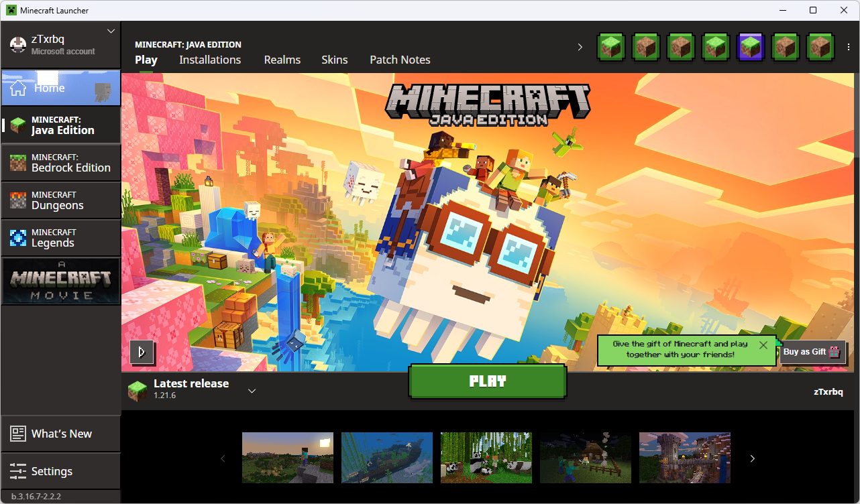Image resolution: width=860 pixels, height=504 pixels.
Task: Click the purple-highlighted grass block icon
Action: pos(751,47)
